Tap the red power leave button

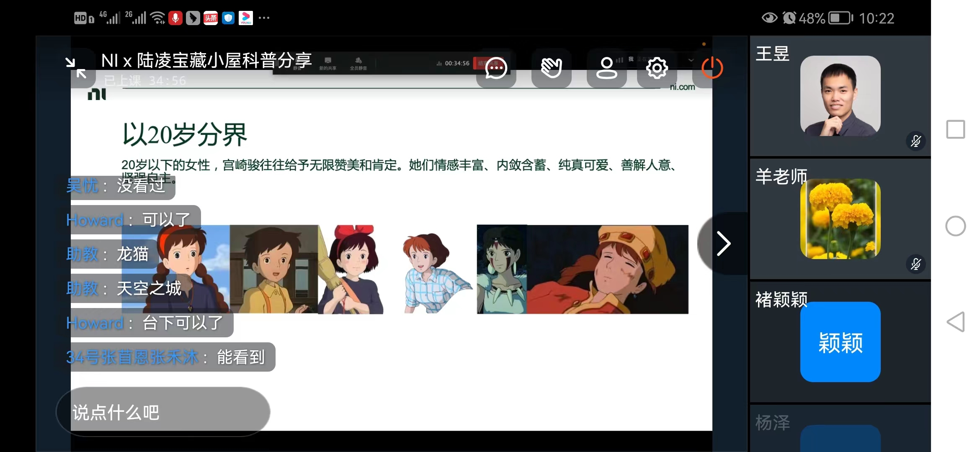[712, 68]
